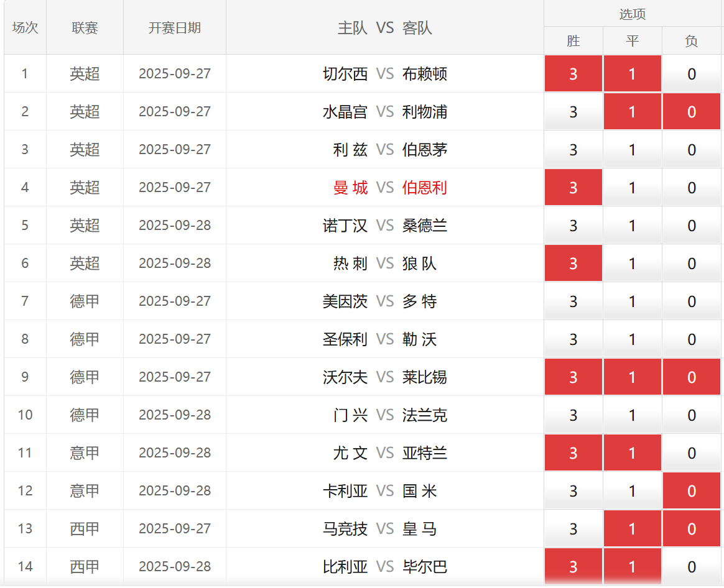Click the 联赛 column header

85,28
